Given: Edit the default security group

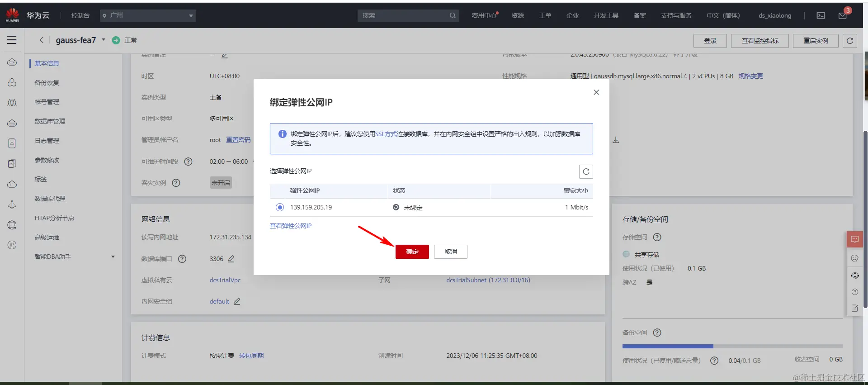Looking at the screenshot, I should pyautogui.click(x=237, y=301).
